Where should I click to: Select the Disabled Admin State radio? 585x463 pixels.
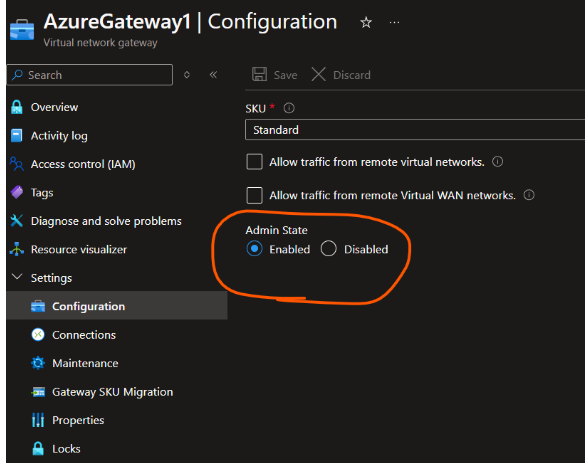pyautogui.click(x=328, y=249)
